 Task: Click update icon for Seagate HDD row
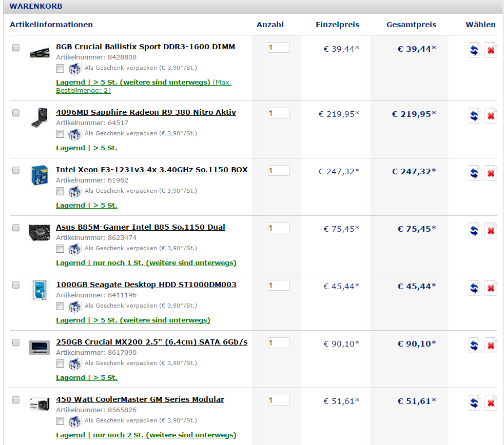[474, 288]
